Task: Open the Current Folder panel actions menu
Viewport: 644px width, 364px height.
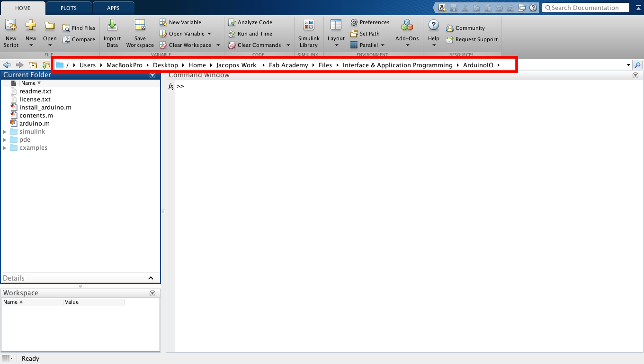Action: click(152, 75)
